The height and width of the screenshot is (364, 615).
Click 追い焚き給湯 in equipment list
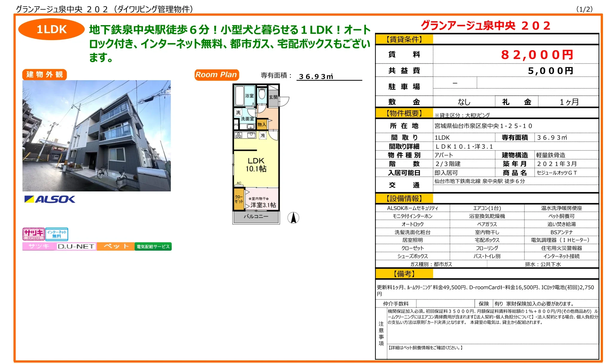[561, 224]
